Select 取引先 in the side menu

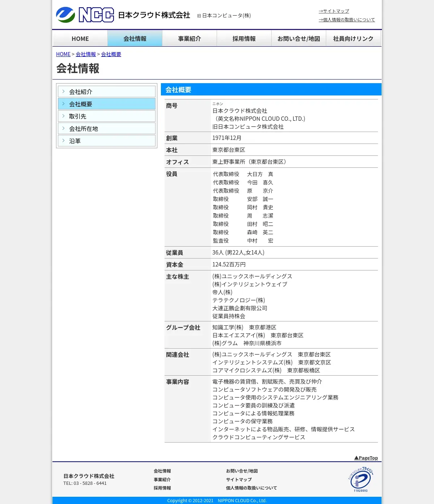(x=107, y=116)
